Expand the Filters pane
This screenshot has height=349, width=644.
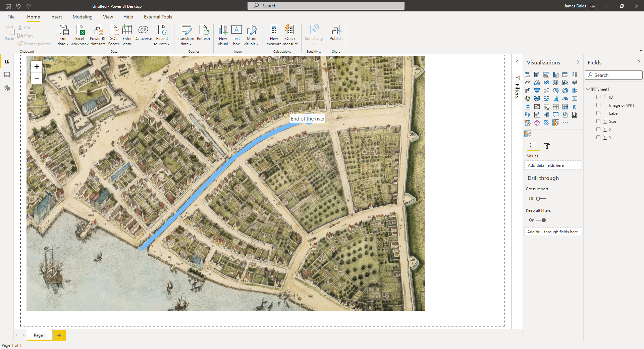517,62
